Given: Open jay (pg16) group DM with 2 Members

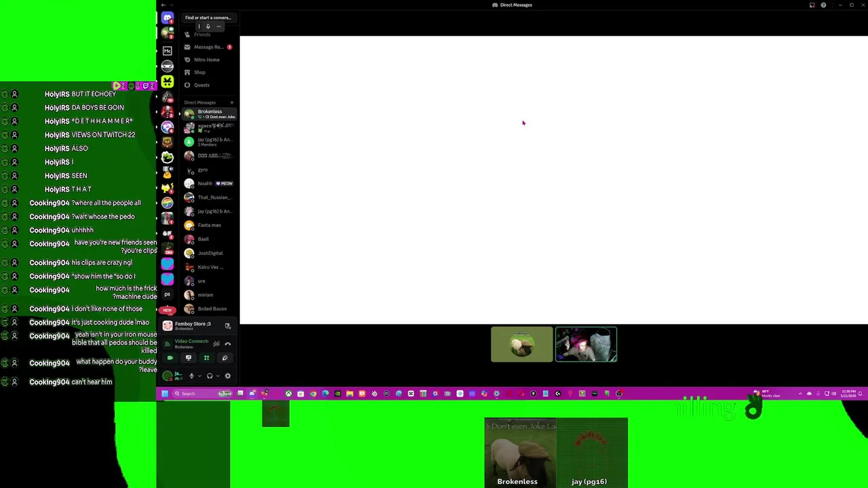Looking at the screenshot, I should click(210, 142).
